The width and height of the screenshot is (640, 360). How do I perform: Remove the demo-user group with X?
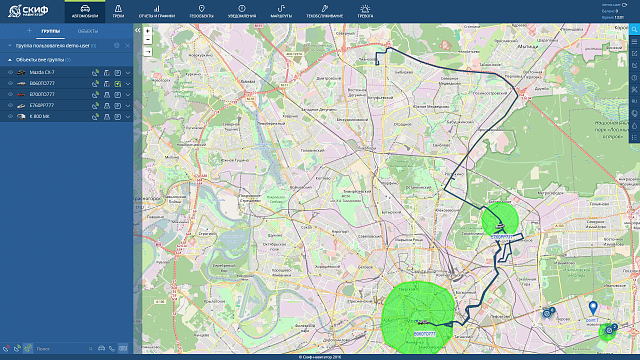pos(127,46)
